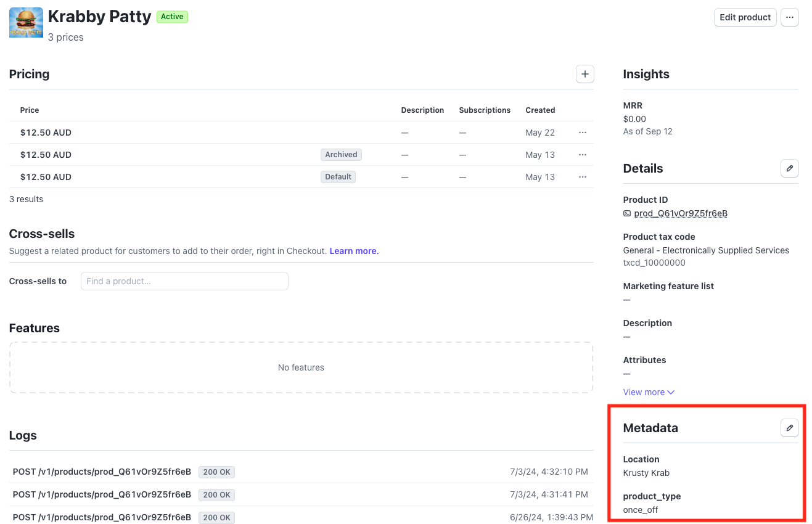Select the Archived $12.50 AUD price row
The width and height of the screenshot is (812, 524).
[46, 155]
